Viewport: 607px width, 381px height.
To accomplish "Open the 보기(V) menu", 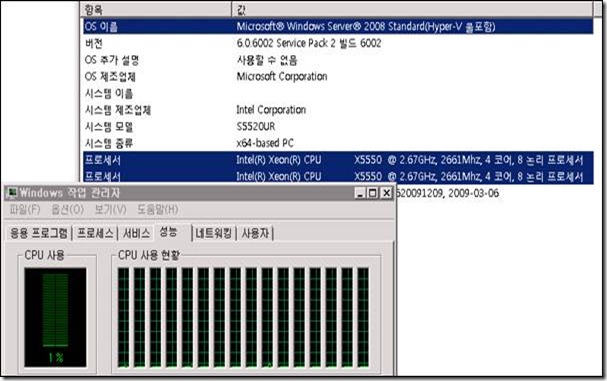I will pos(110,209).
